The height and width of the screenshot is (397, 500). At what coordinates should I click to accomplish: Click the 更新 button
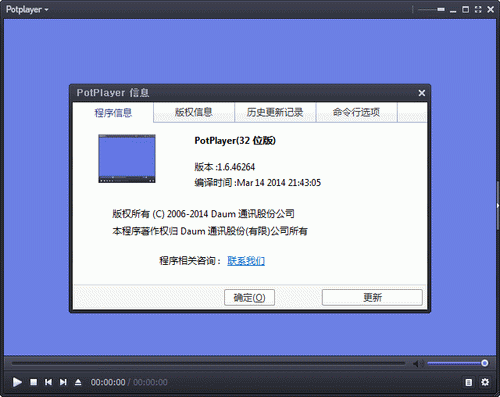pos(372,297)
